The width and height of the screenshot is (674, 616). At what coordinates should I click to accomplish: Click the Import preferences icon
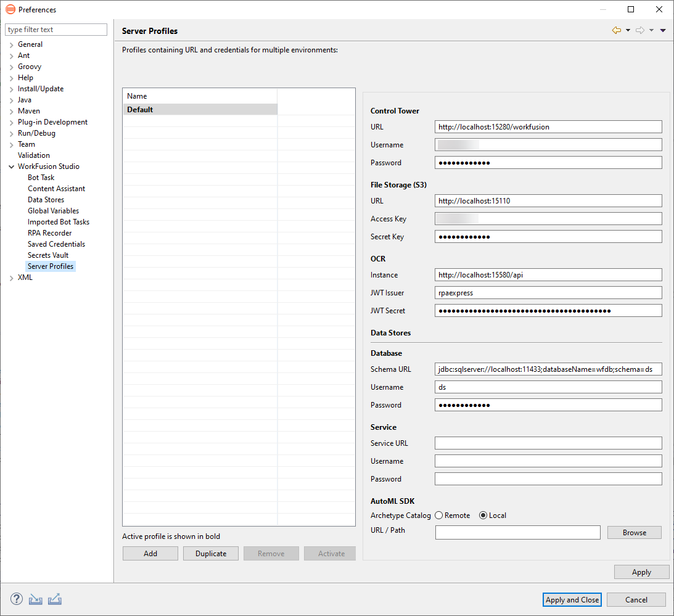click(35, 599)
